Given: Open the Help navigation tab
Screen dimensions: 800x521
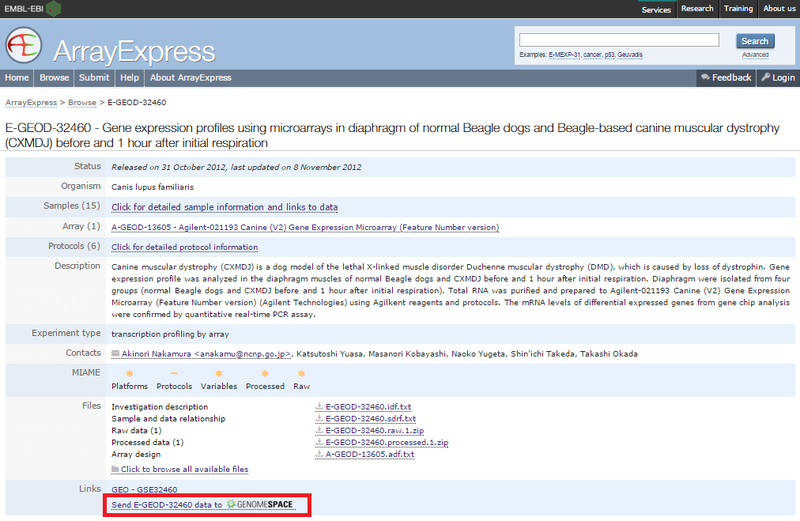Looking at the screenshot, I should coord(129,78).
